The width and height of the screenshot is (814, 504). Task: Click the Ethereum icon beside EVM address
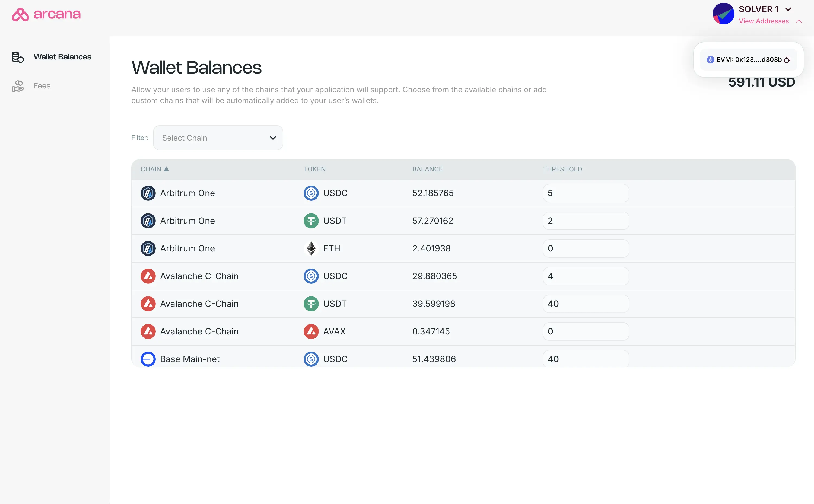(x=710, y=60)
